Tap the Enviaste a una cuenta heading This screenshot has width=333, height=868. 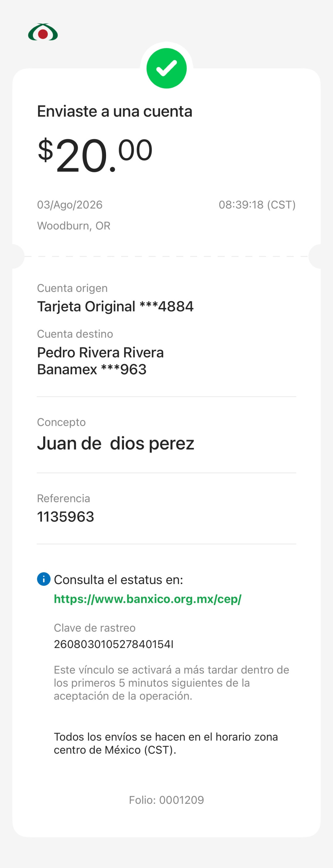click(x=114, y=111)
